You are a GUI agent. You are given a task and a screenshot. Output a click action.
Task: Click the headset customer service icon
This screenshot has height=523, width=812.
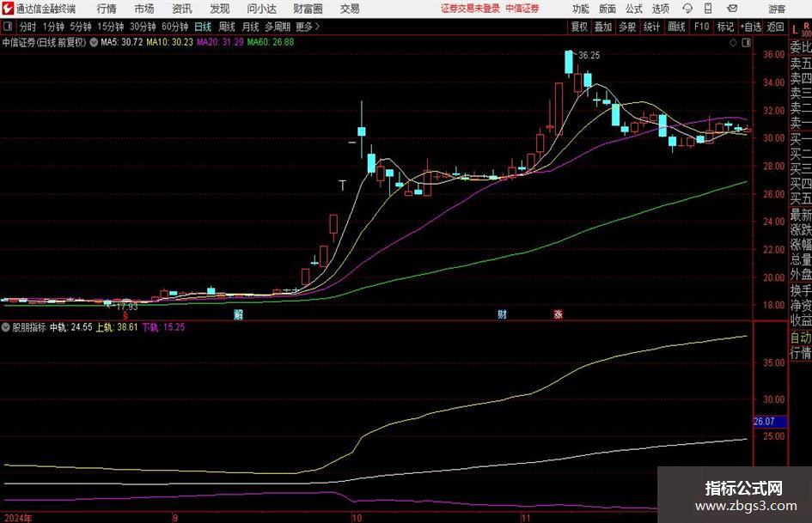coord(687,9)
